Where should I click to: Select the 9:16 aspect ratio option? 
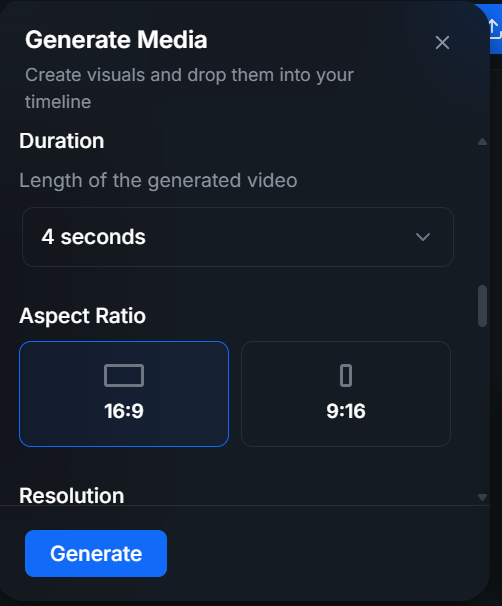click(x=346, y=394)
